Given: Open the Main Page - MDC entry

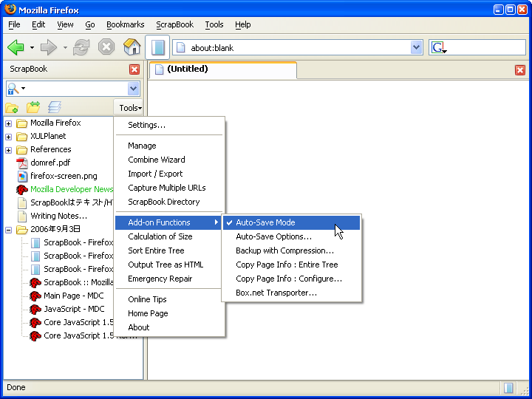Looking at the screenshot, I should point(74,296).
